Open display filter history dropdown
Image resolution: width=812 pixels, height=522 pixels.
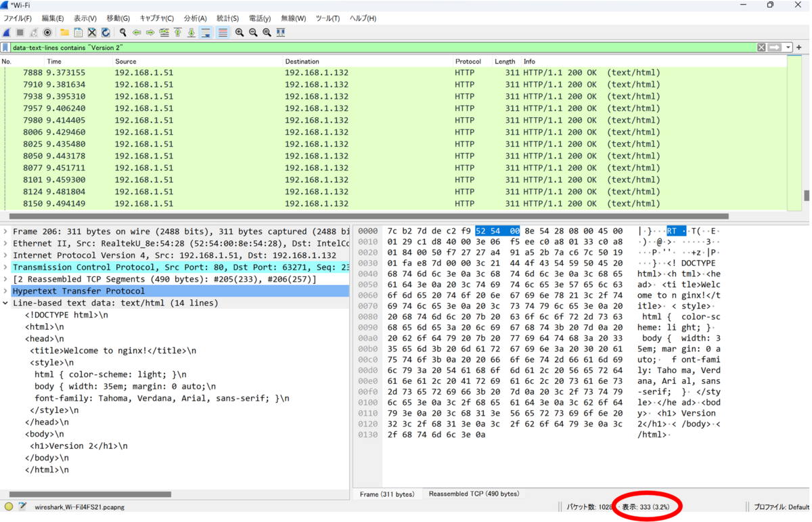[x=788, y=47]
